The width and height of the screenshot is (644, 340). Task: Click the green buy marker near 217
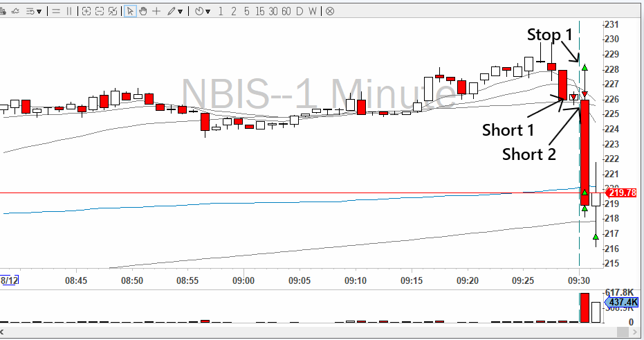pyautogui.click(x=596, y=237)
